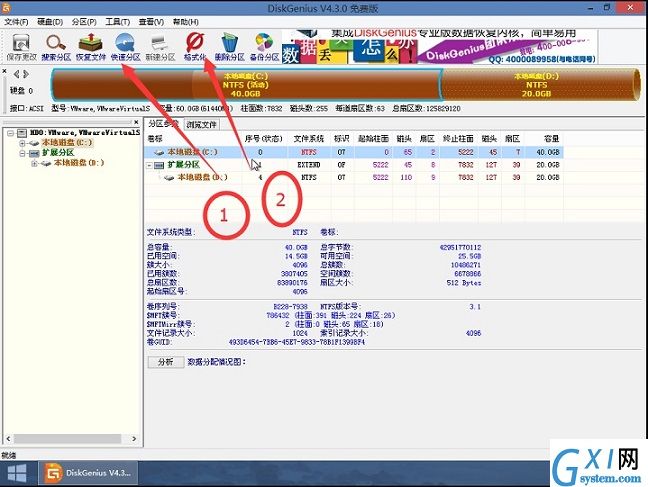
Task: Go to the previous disk arrow
Action: [16, 74]
